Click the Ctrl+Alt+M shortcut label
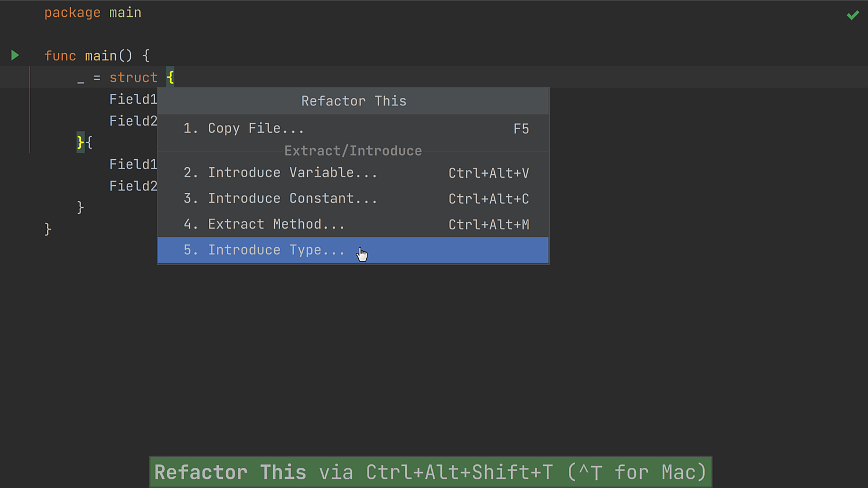This screenshot has height=488, width=868. pyautogui.click(x=488, y=225)
